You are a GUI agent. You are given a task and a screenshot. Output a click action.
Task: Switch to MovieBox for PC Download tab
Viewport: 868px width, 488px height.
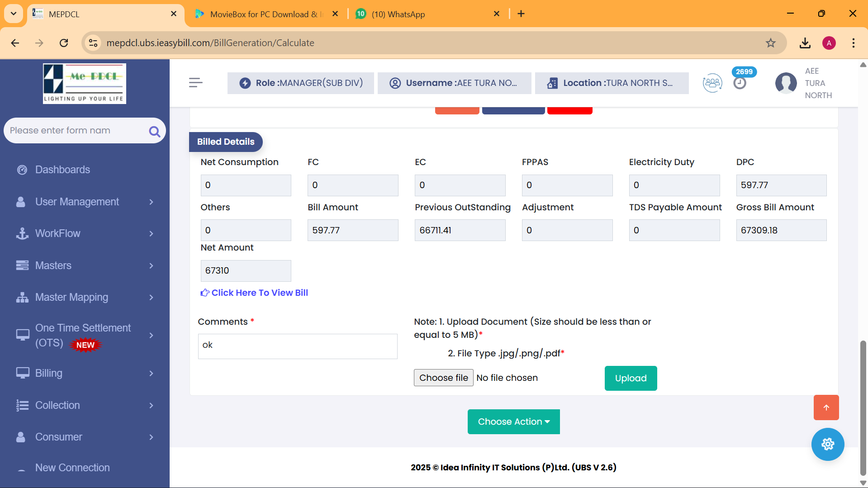267,14
